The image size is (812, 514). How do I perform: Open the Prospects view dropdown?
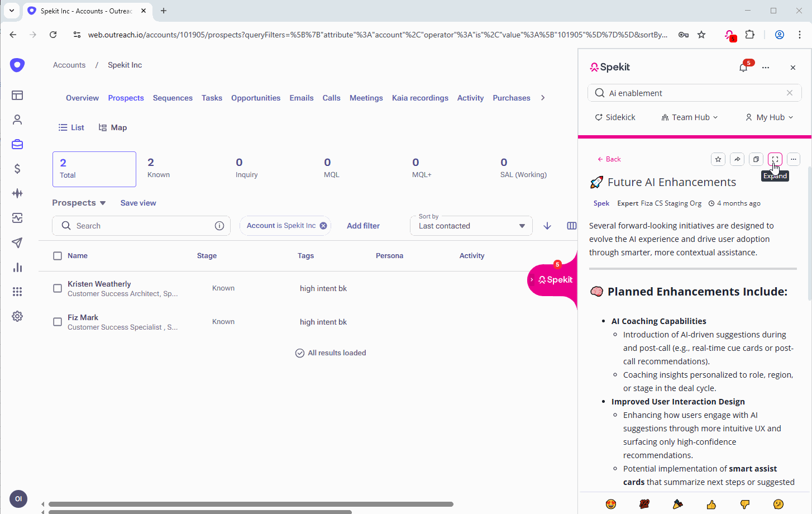coord(79,203)
